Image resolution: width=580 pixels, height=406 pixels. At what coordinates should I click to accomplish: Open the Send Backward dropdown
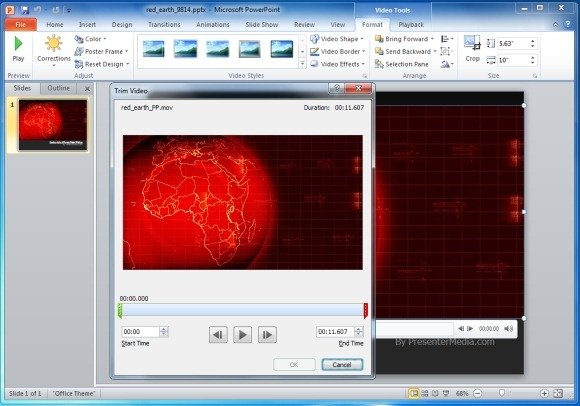click(x=435, y=51)
